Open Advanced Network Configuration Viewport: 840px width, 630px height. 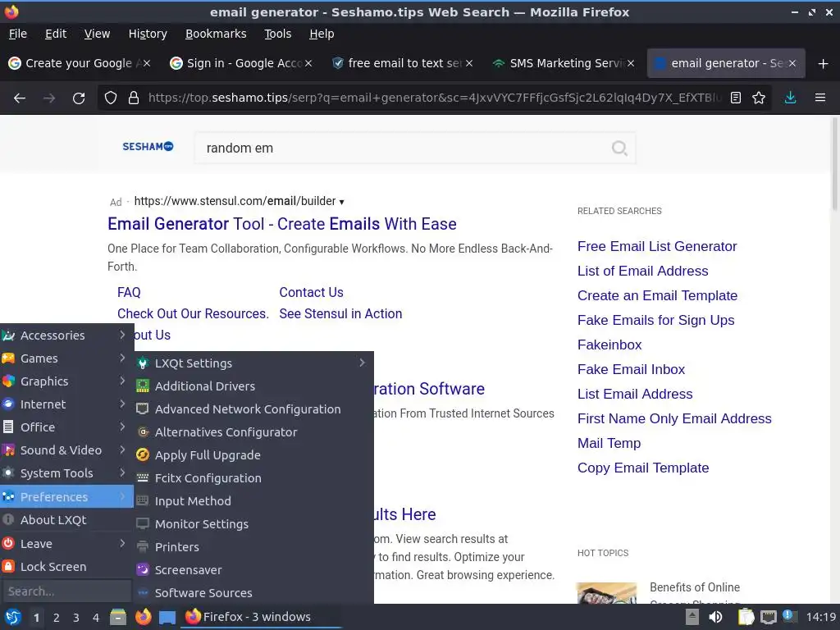tap(253, 409)
